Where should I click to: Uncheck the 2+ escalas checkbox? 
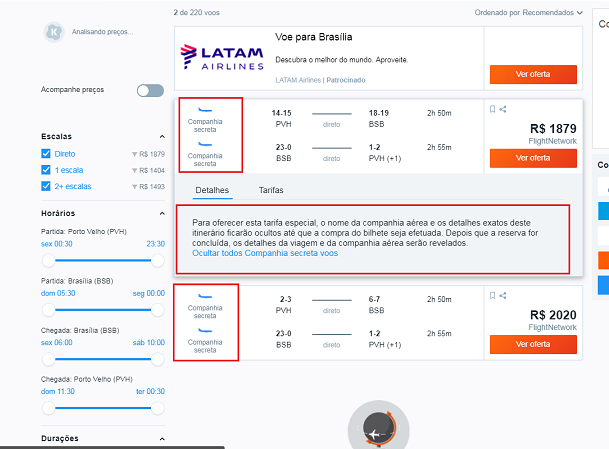46,186
